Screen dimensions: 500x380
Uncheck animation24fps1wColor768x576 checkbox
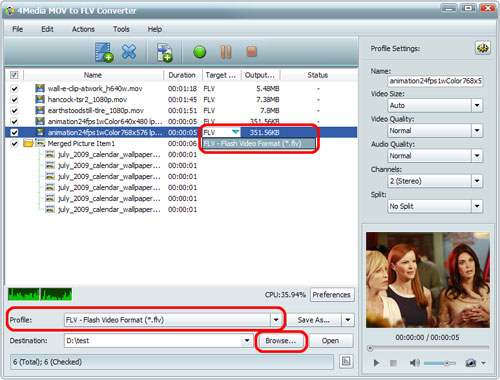14,133
